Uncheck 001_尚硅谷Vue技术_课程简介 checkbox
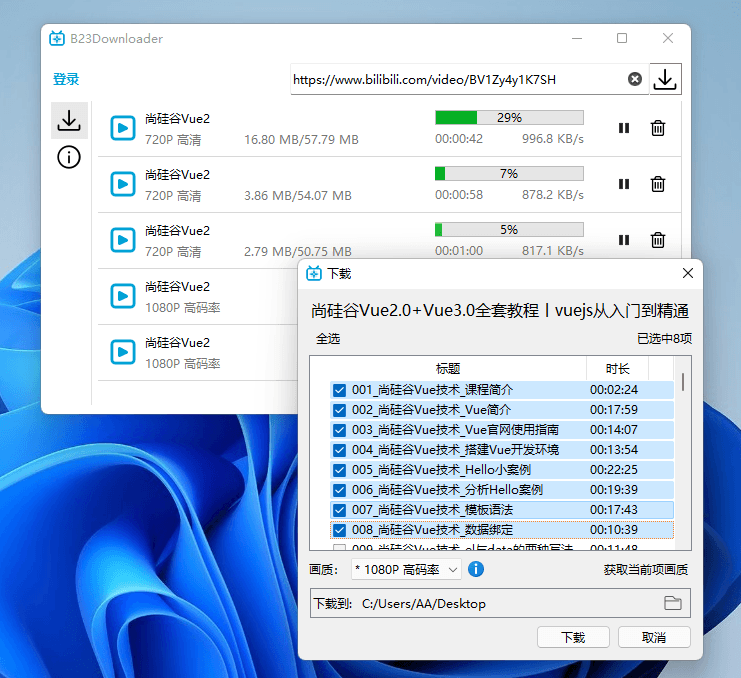This screenshot has height=678, width=741. 340,390
